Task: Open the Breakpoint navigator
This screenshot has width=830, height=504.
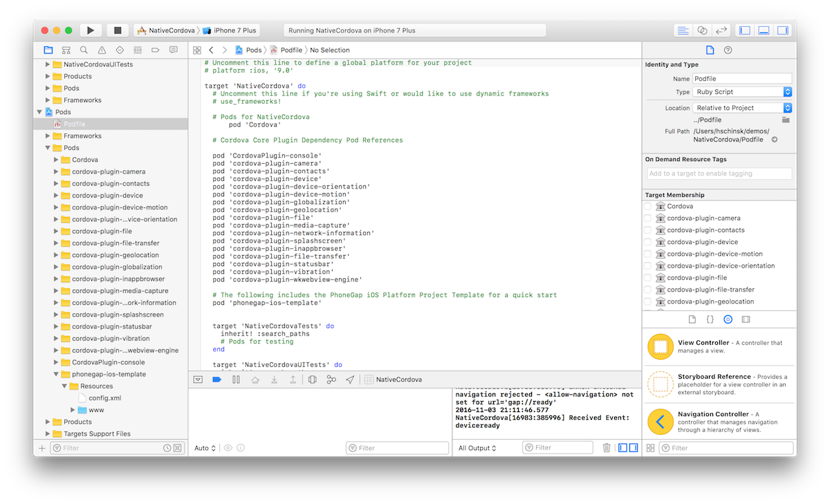Action: tap(156, 50)
